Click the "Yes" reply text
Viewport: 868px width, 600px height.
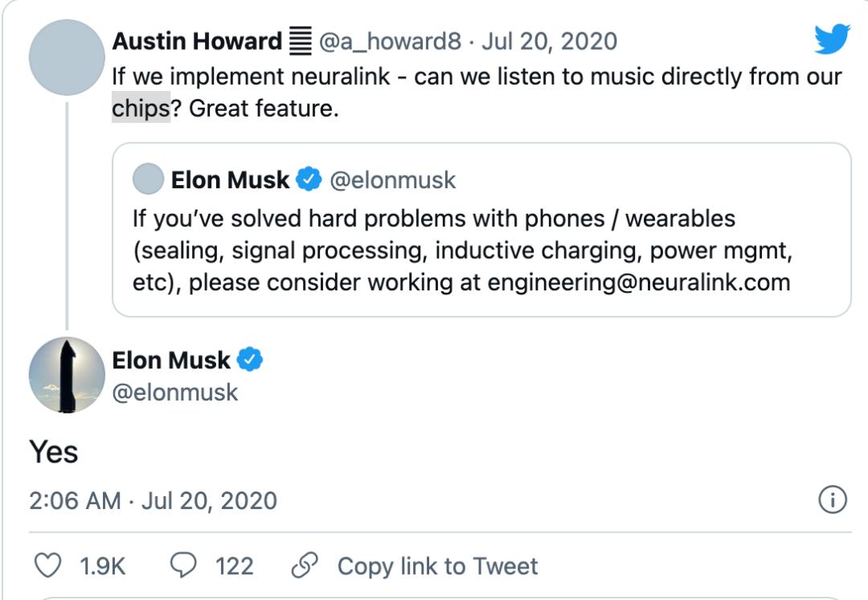coord(54,452)
